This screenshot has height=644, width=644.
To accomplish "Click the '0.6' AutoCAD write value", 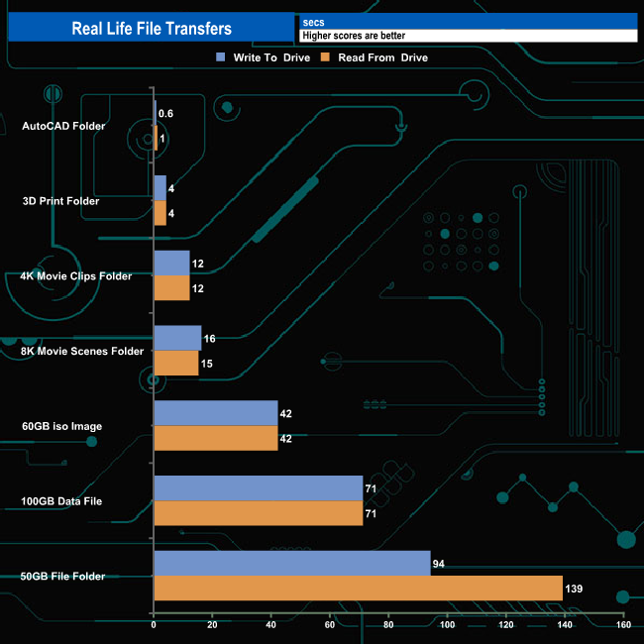I will (x=165, y=113).
